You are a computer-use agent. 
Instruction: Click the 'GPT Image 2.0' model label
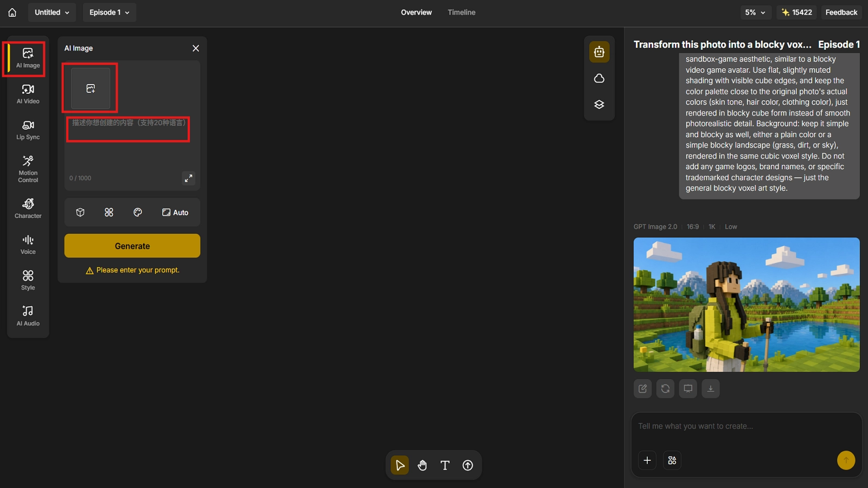coord(655,227)
